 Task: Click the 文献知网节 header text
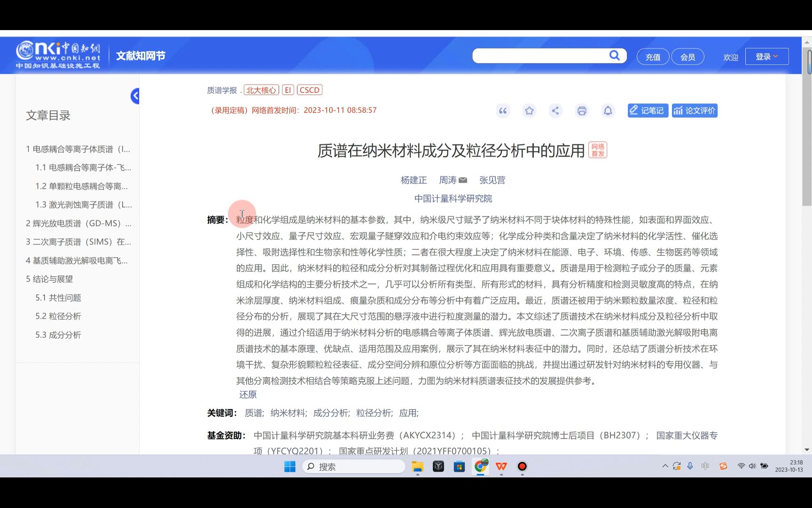(x=141, y=56)
